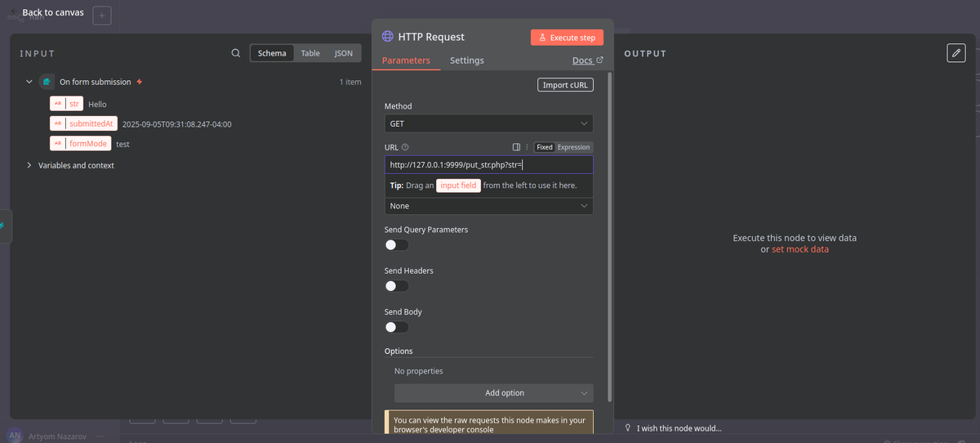Open the URL three-dot options menu
Image resolution: width=980 pixels, height=443 pixels.
[x=527, y=147]
